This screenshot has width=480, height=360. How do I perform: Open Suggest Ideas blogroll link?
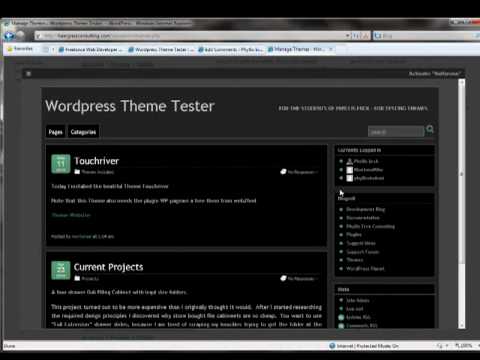[x=361, y=243]
